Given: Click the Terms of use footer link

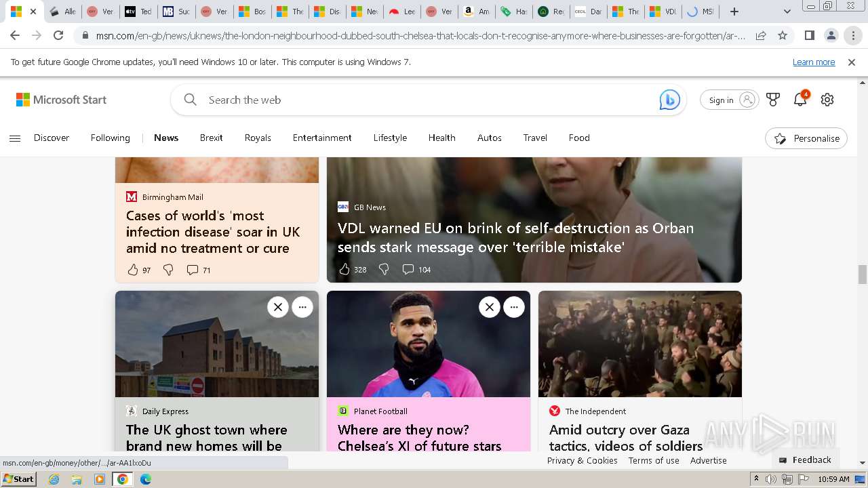Looking at the screenshot, I should pos(654,460).
